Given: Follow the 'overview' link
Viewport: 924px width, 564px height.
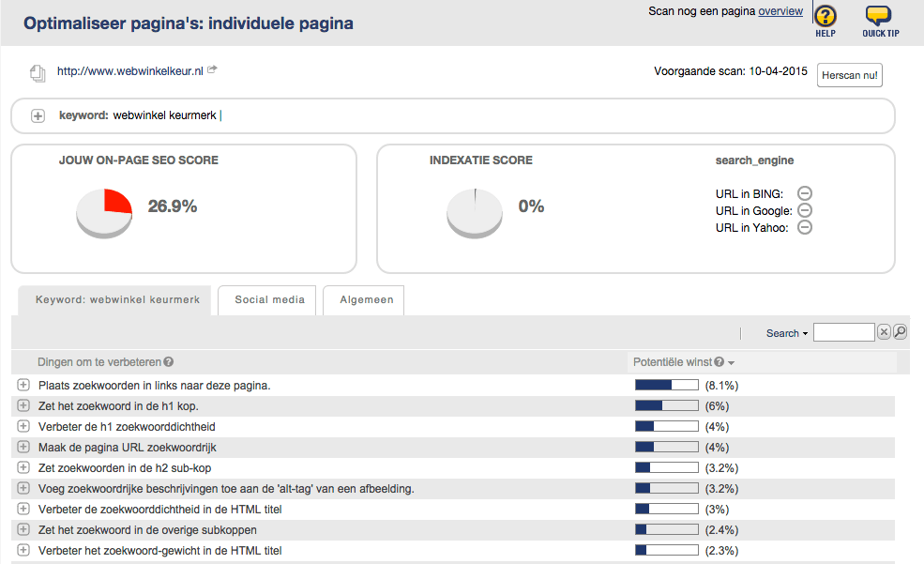Looking at the screenshot, I should click(x=780, y=11).
